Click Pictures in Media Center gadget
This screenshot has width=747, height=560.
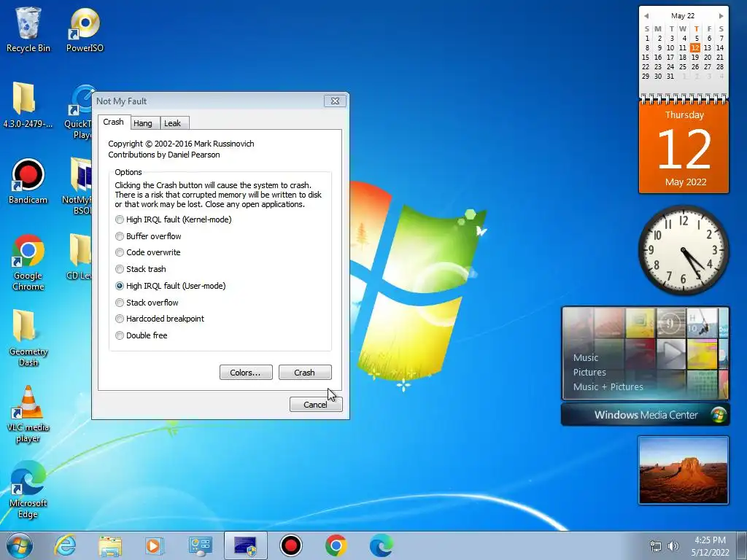(589, 373)
